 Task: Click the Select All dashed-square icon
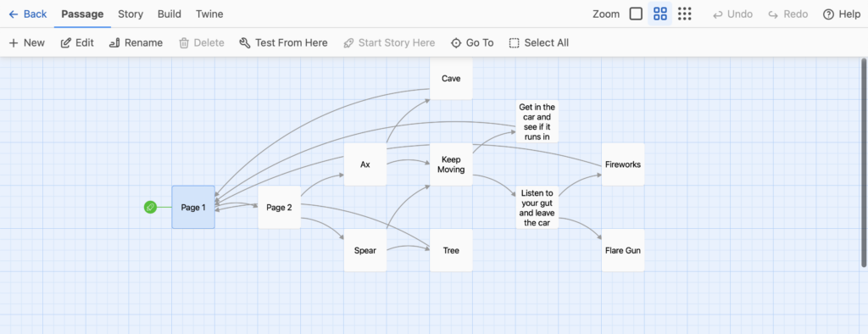(x=515, y=42)
